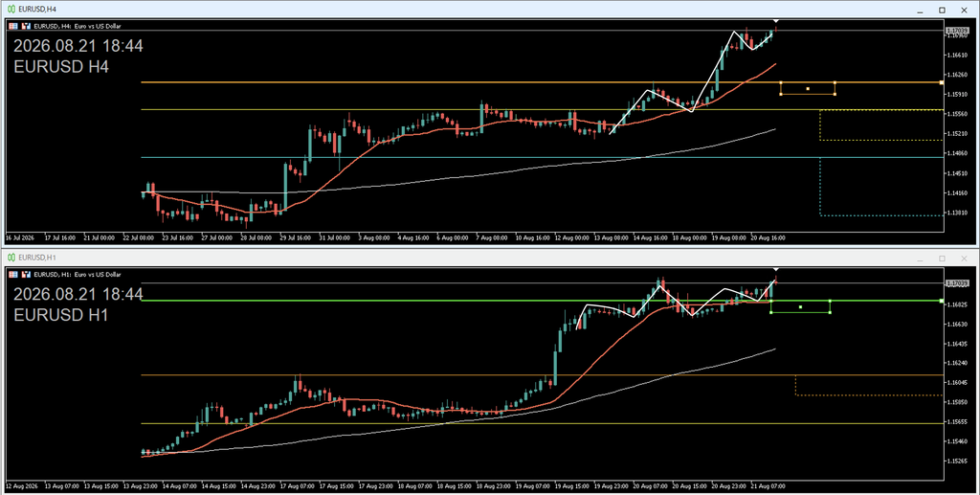Click the 1.16260 price scale value

coord(957,75)
